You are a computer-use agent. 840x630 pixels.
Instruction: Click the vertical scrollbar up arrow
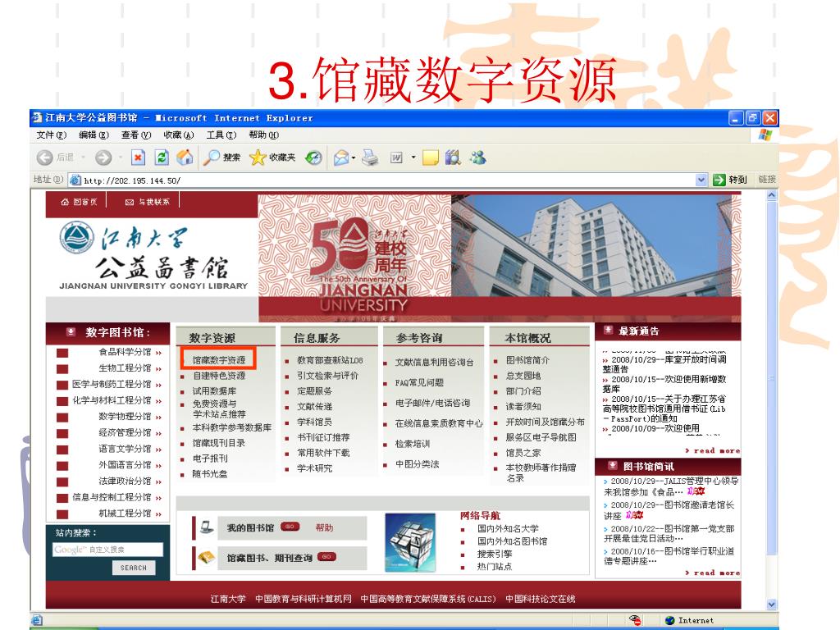[771, 195]
